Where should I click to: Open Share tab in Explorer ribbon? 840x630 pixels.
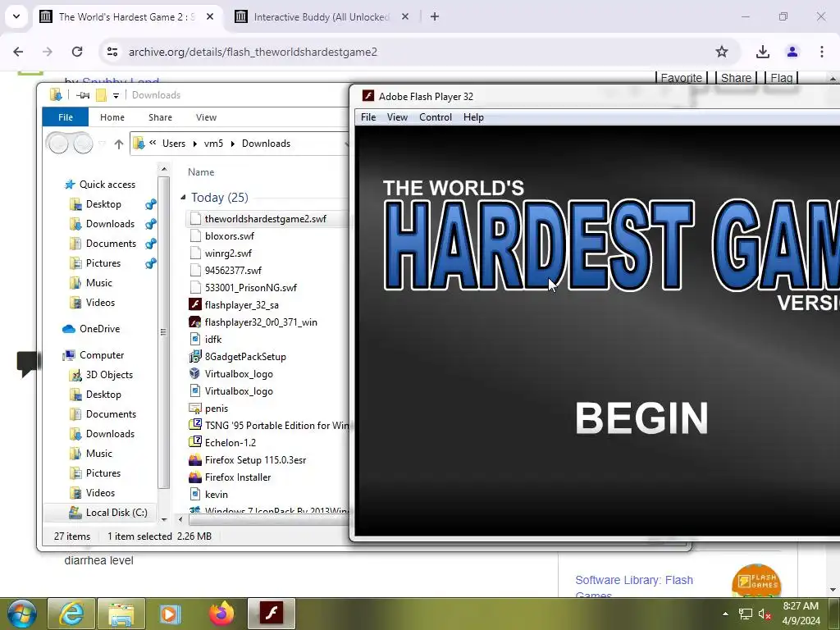[x=160, y=117]
